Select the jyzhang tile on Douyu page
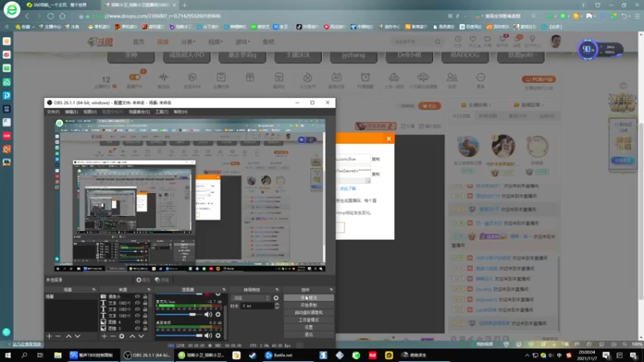644x362 pixels. [x=353, y=55]
